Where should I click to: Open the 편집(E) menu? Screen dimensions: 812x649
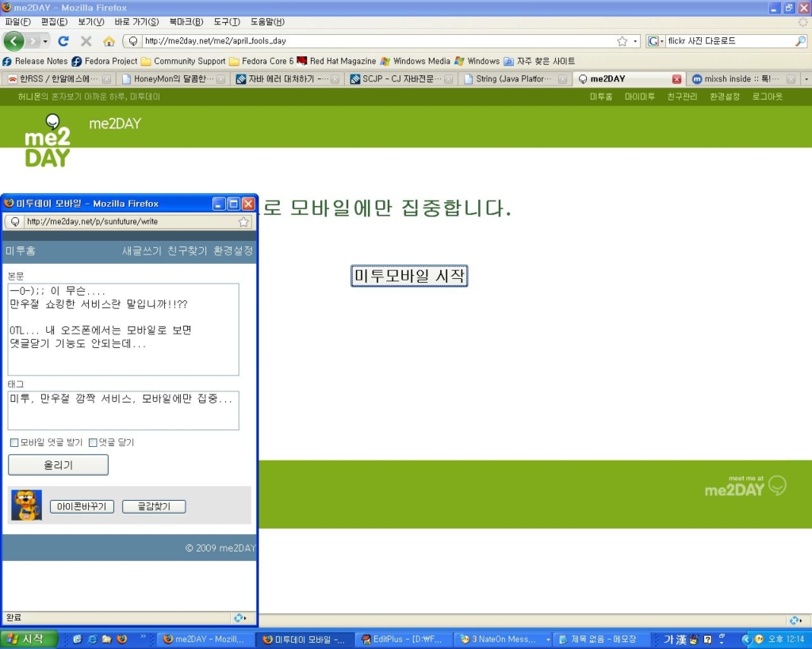(x=55, y=21)
